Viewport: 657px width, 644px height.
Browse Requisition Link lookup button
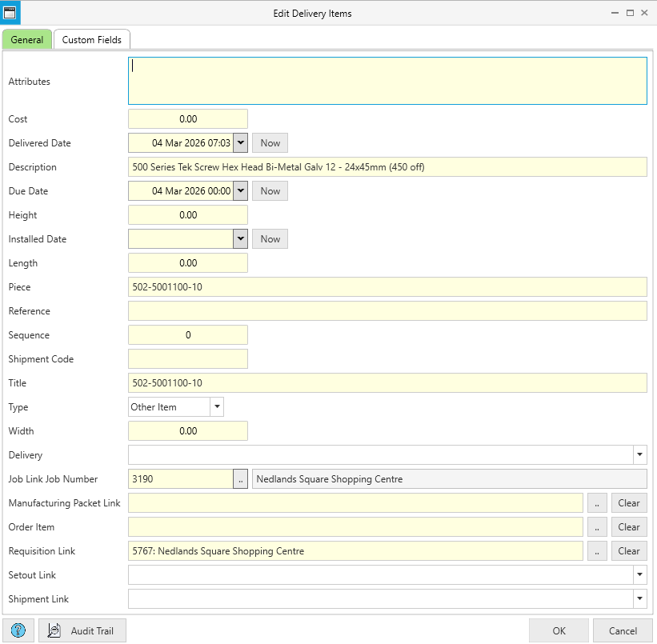(596, 551)
